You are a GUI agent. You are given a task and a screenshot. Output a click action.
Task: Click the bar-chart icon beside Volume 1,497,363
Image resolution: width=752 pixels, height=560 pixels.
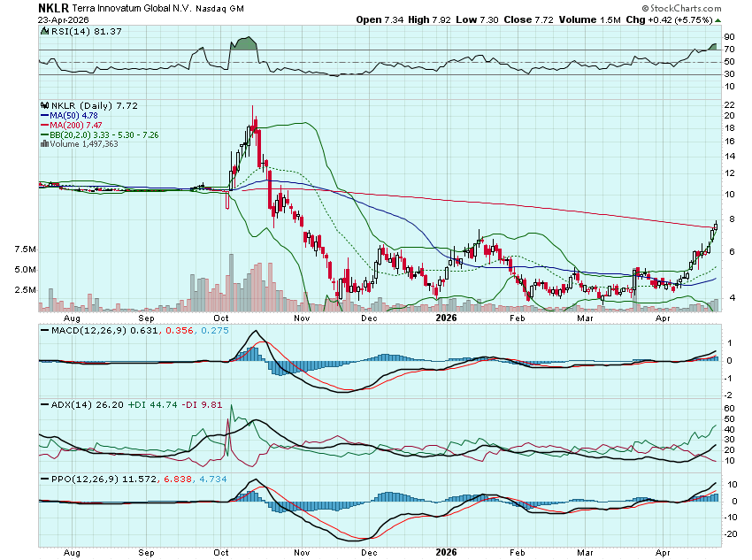tap(44, 144)
